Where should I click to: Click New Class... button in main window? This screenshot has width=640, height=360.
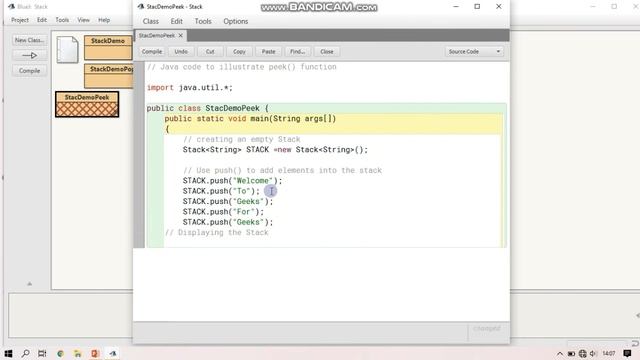point(29,40)
